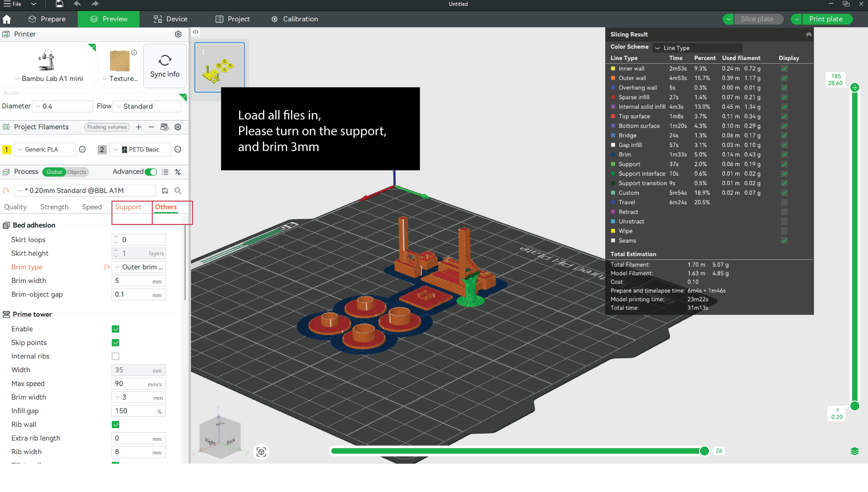Add a filament with plus icon
This screenshot has height=492, width=868.
pyautogui.click(x=139, y=127)
